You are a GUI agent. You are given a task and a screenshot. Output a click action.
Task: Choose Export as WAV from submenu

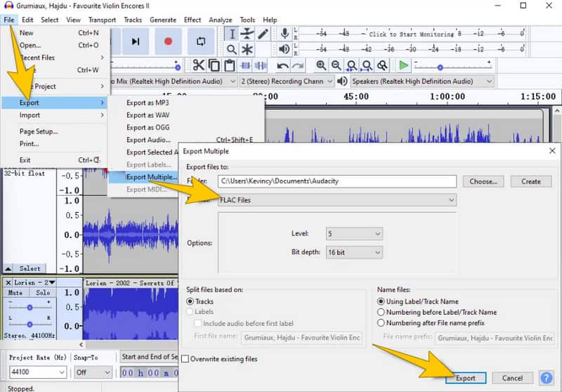148,115
